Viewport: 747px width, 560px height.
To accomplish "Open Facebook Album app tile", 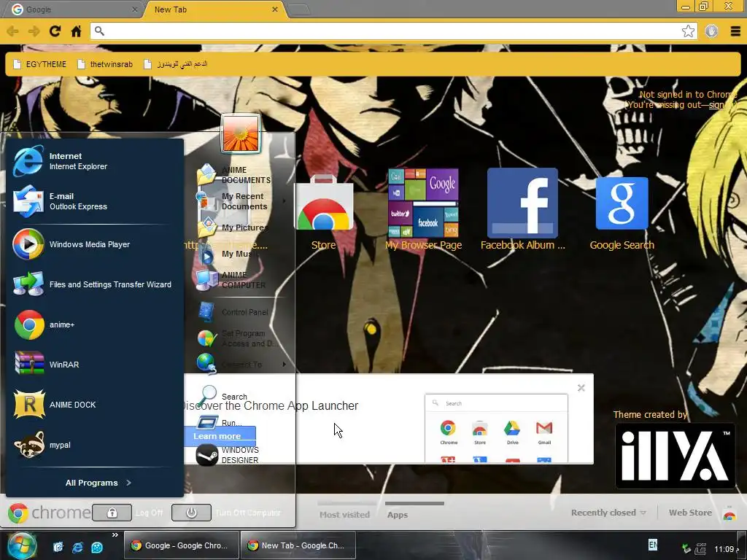I will [522, 209].
